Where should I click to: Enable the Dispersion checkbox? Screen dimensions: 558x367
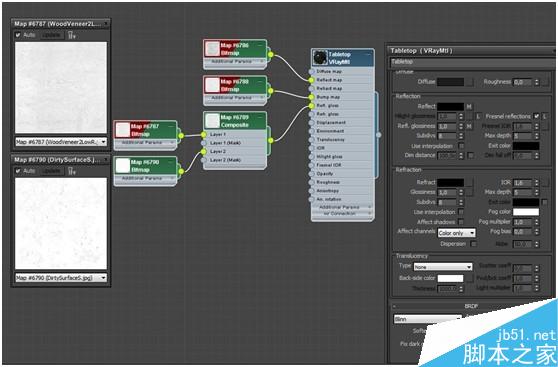[473, 244]
